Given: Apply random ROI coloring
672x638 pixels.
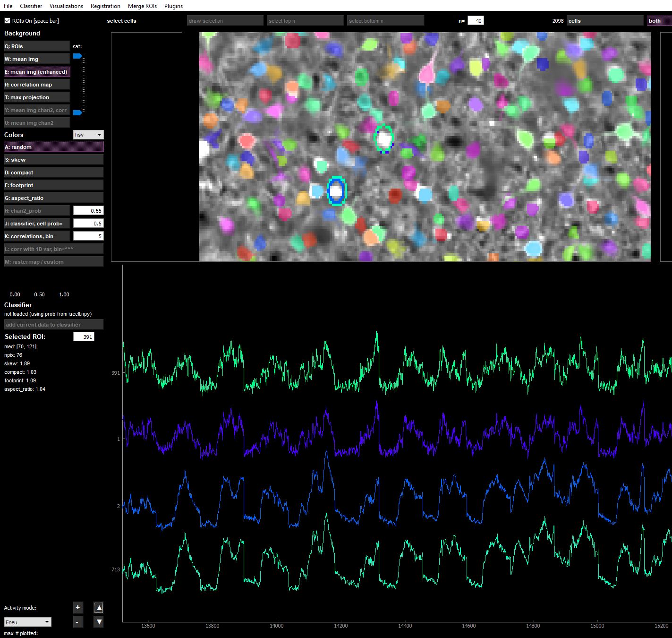Looking at the screenshot, I should (53, 147).
